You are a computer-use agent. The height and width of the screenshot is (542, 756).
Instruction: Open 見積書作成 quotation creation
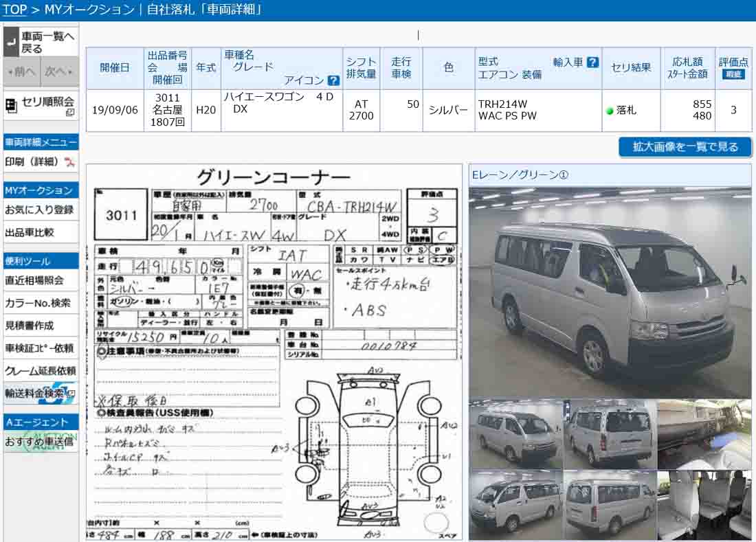point(41,326)
